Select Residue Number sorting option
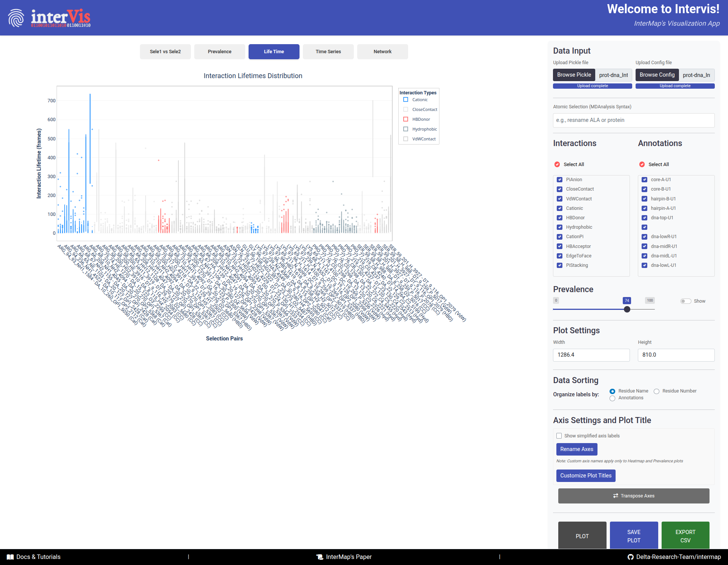728x565 pixels. point(656,391)
